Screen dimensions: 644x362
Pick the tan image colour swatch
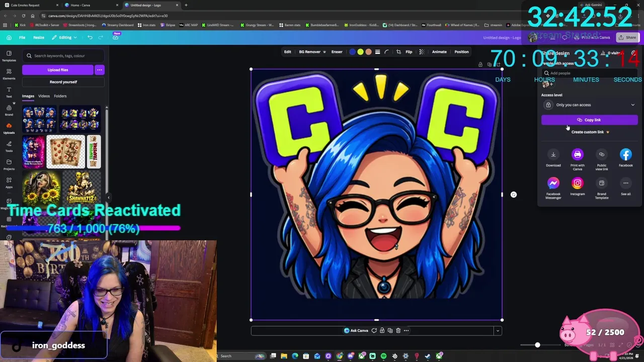click(368, 52)
